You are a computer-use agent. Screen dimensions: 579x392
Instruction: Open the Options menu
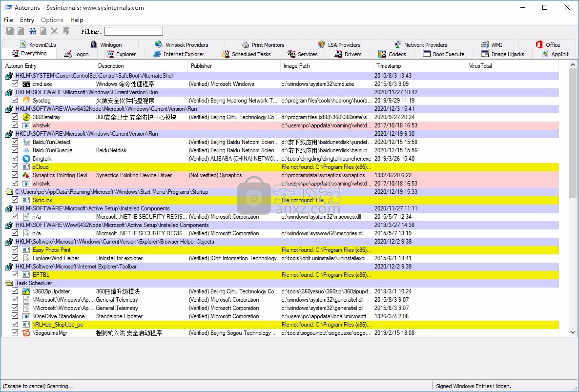pyautogui.click(x=52, y=20)
